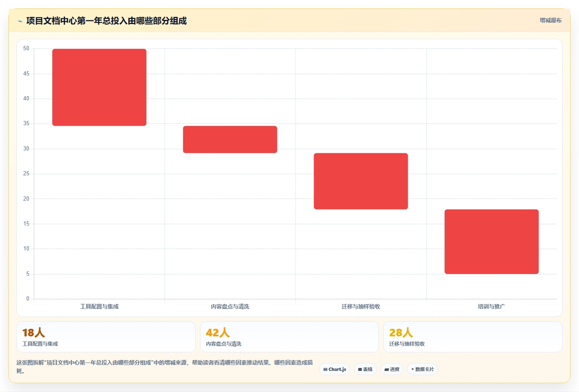The image size is (579, 392).
Task: Click the x-axis label 内容盘点与清洗
Action: [230, 306]
